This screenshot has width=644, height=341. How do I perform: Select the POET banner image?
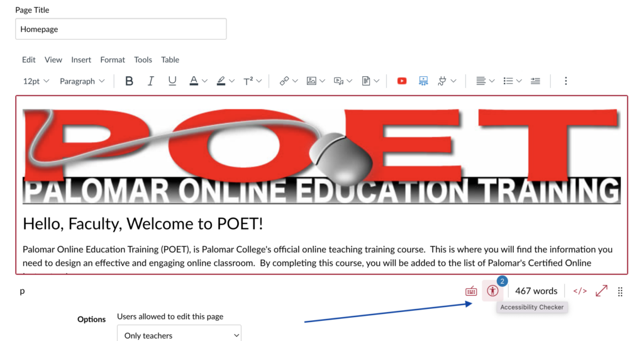point(321,155)
